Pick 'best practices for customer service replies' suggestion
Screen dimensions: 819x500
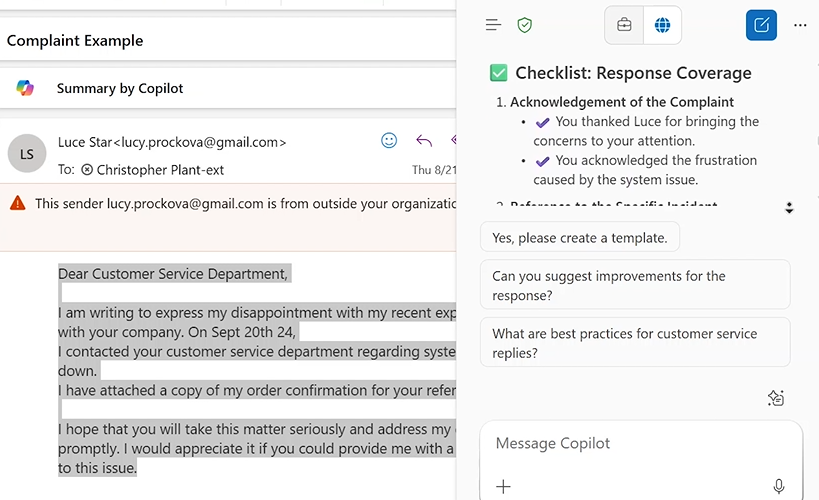635,343
